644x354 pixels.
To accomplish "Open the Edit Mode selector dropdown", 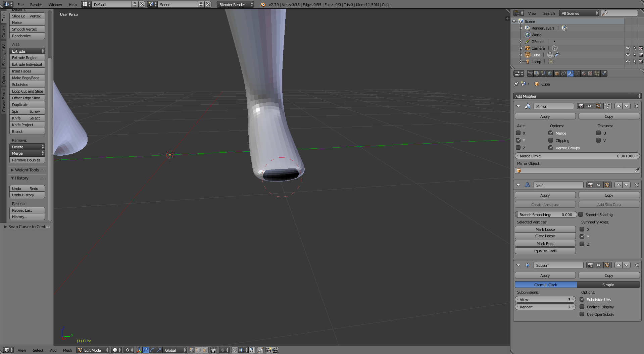I will tap(93, 350).
